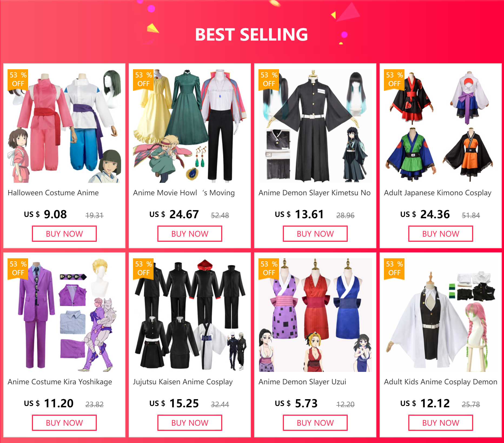Viewport: 504px width, 443px height.
Task: Buy the Demon Slayer Kimetsu No costume
Action: point(315,234)
